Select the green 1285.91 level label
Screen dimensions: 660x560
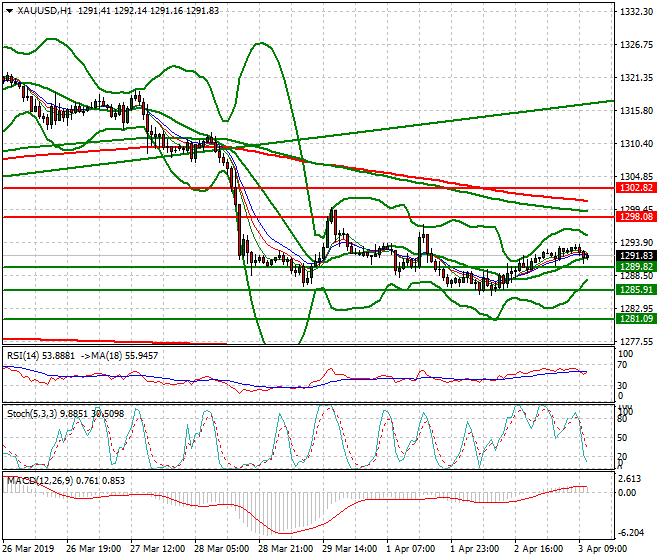click(636, 290)
